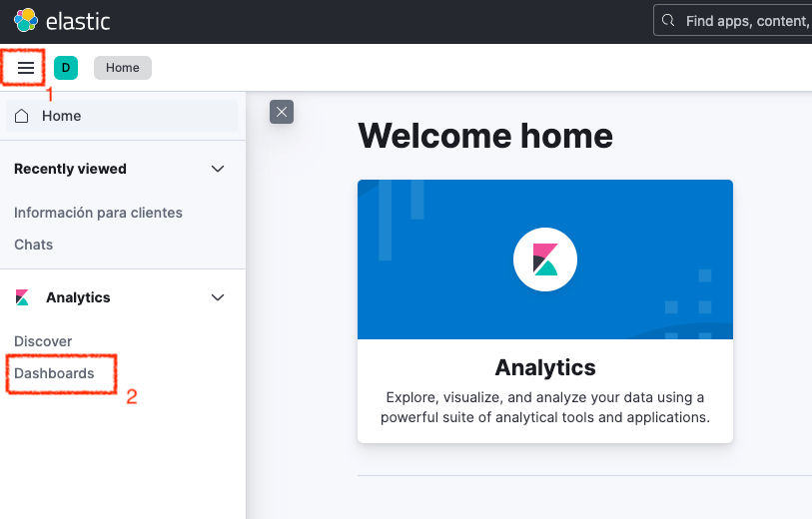Click the Kibana logo in the Analytics card

(x=545, y=259)
